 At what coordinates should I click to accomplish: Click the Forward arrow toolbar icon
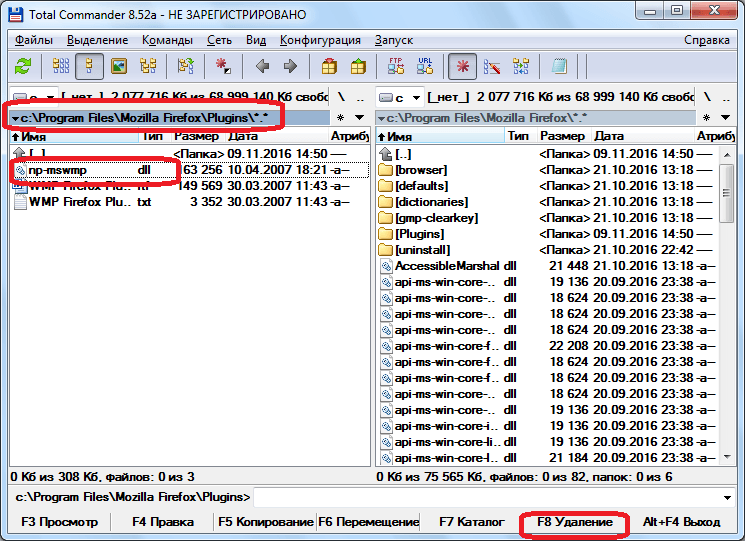291,67
